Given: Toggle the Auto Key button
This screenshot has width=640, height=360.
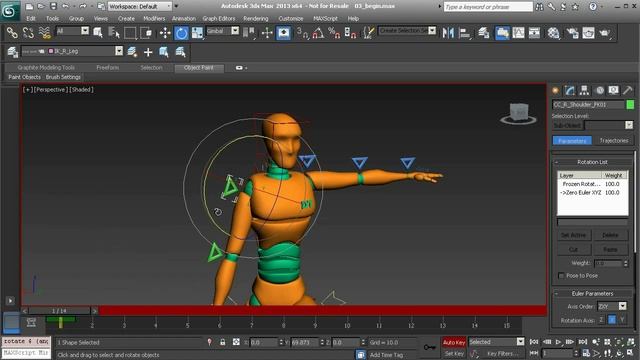Looking at the screenshot, I should pos(454,342).
